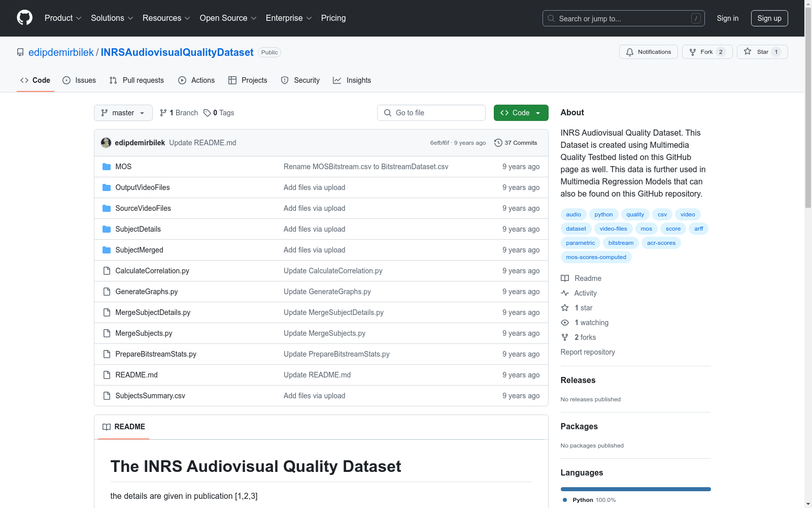Click the Report repository link

click(x=588, y=352)
